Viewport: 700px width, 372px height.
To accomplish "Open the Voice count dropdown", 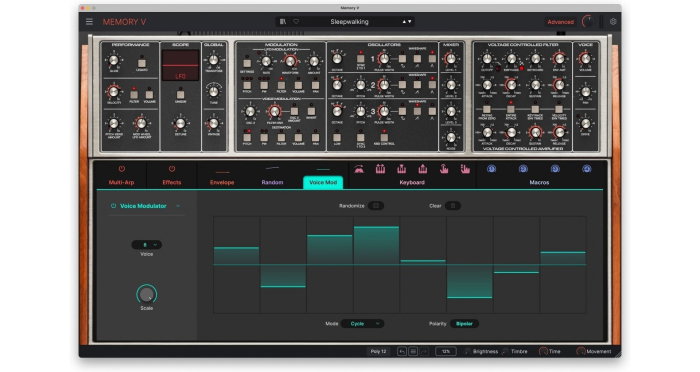I will pos(146,245).
